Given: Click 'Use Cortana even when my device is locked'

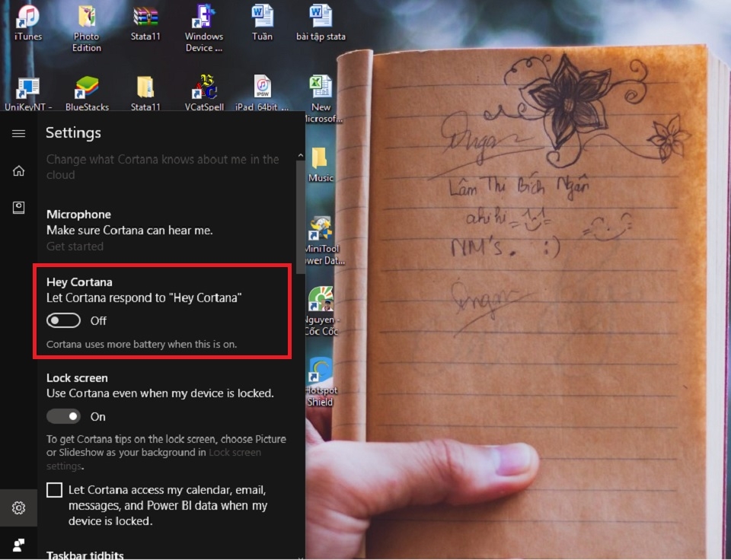Looking at the screenshot, I should click(x=160, y=393).
